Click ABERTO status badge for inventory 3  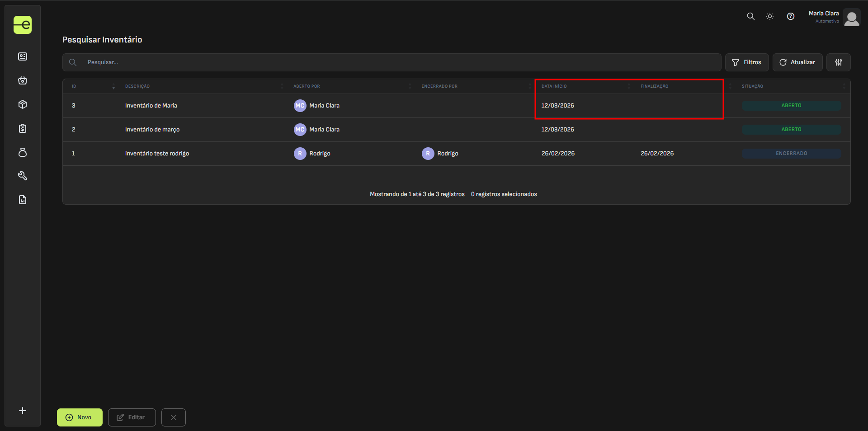(x=792, y=106)
